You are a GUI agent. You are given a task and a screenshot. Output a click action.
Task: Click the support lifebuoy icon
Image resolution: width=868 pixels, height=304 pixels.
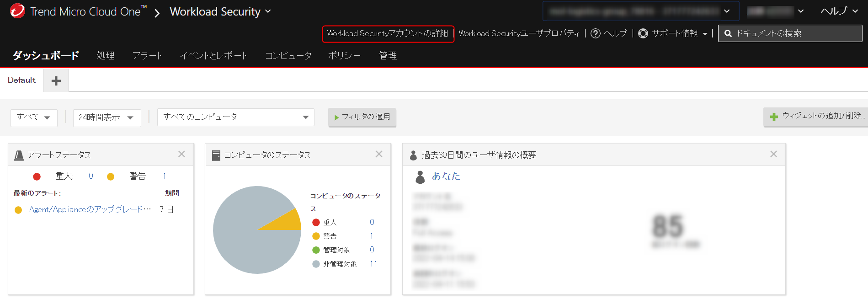click(x=643, y=33)
